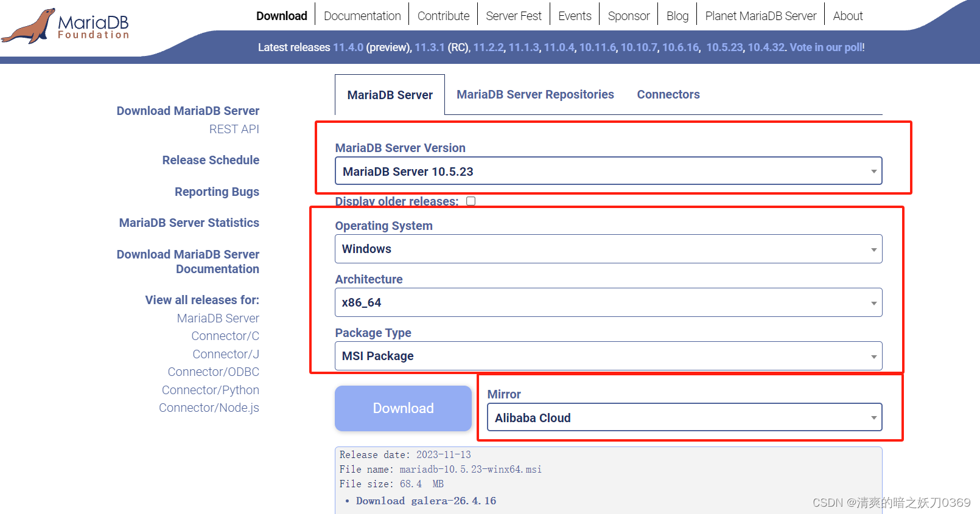Open Download MariaDB Server Documentation link
The height and width of the screenshot is (514, 980).
pos(188,262)
